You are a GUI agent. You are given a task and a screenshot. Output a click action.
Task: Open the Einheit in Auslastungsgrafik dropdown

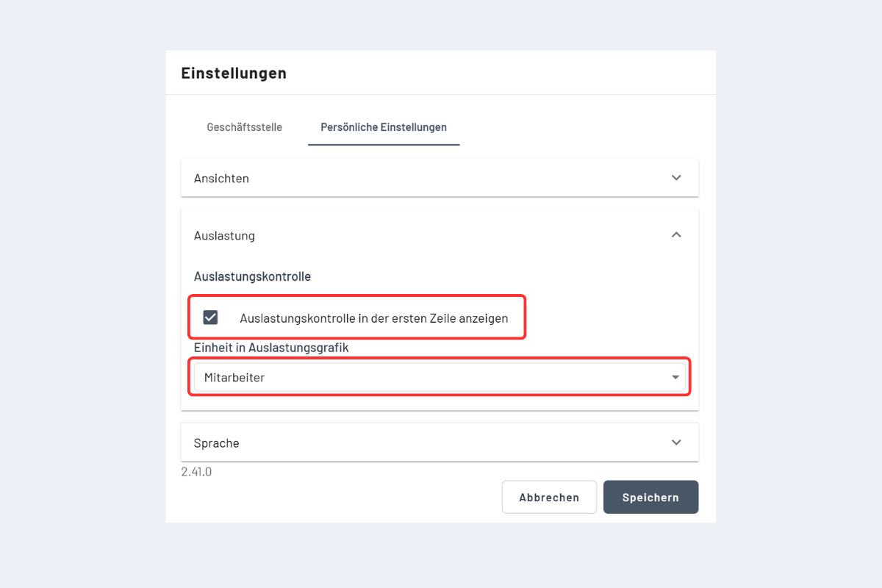pos(439,378)
